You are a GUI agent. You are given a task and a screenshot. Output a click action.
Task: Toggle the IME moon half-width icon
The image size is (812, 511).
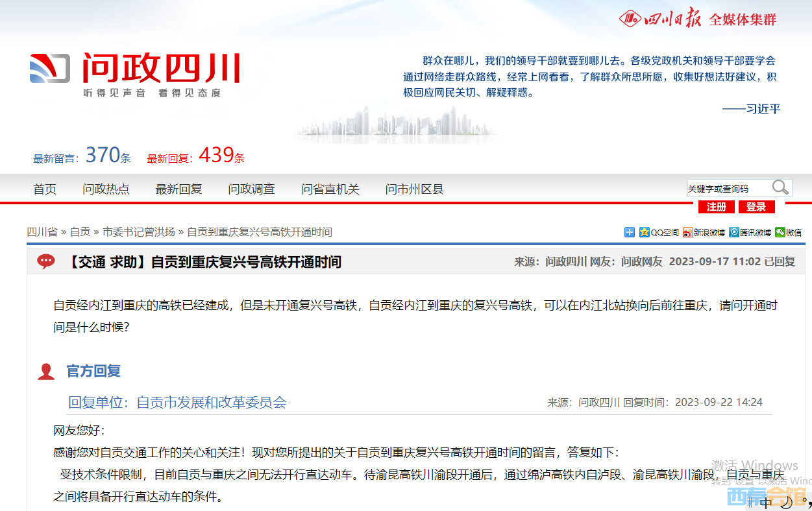(786, 502)
